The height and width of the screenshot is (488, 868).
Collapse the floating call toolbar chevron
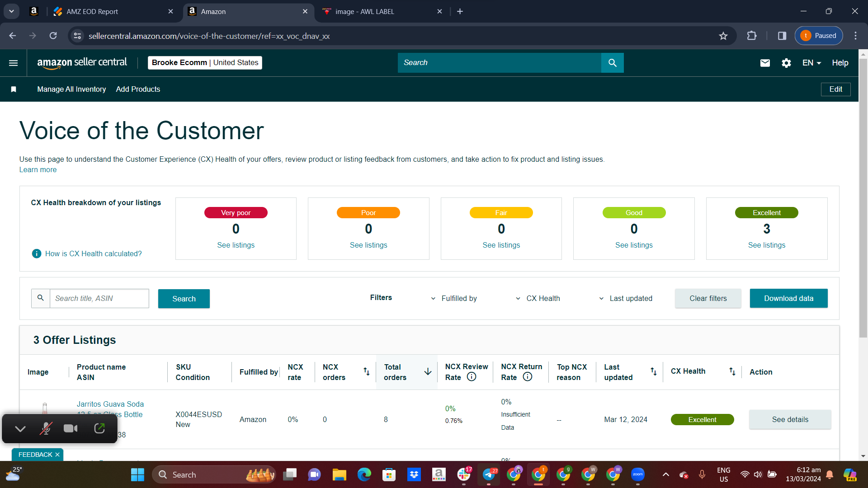[x=20, y=428]
